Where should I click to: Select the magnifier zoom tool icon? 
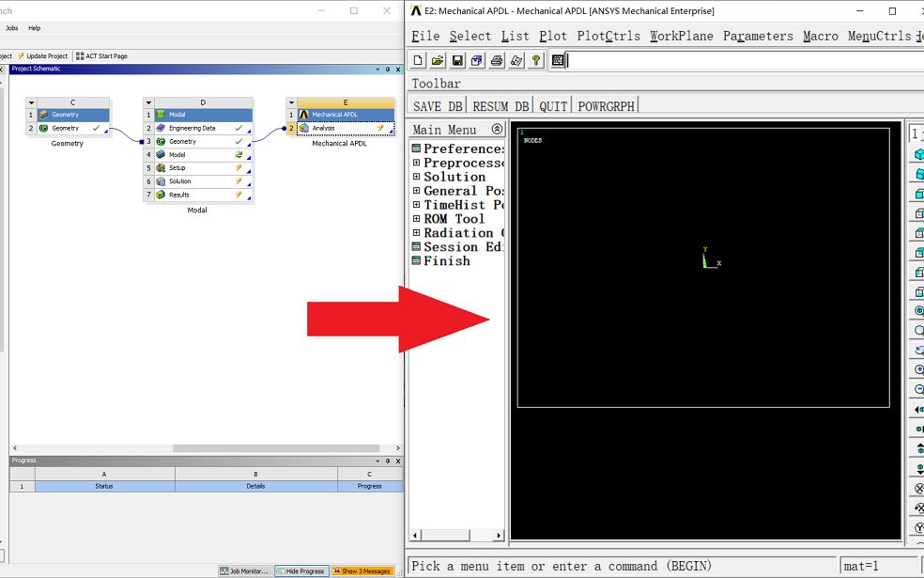pyautogui.click(x=918, y=330)
